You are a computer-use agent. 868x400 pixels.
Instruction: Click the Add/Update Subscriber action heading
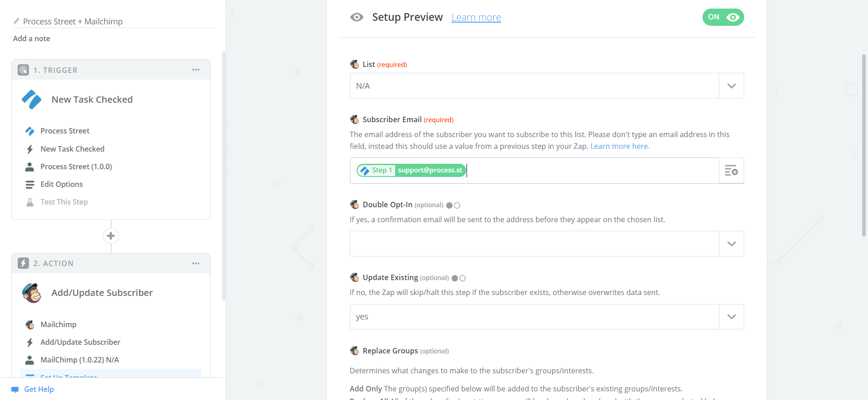102,293
